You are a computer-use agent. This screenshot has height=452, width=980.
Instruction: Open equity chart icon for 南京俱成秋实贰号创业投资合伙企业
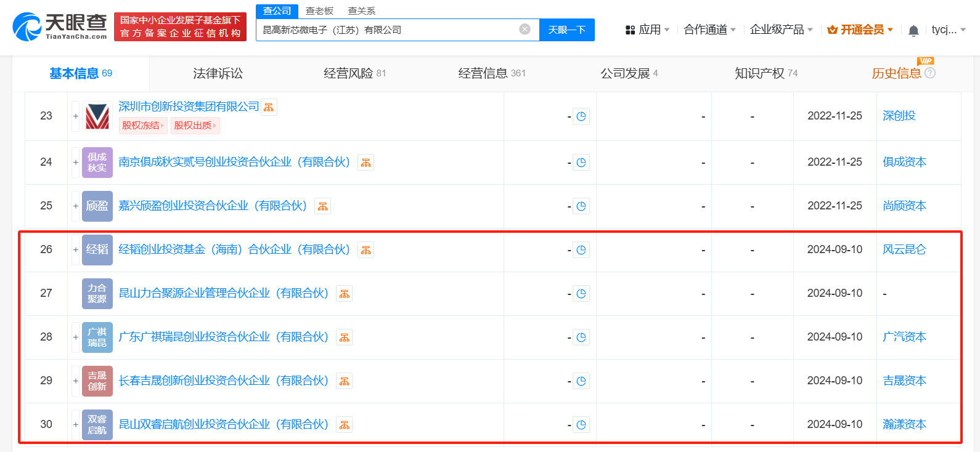[x=366, y=163]
